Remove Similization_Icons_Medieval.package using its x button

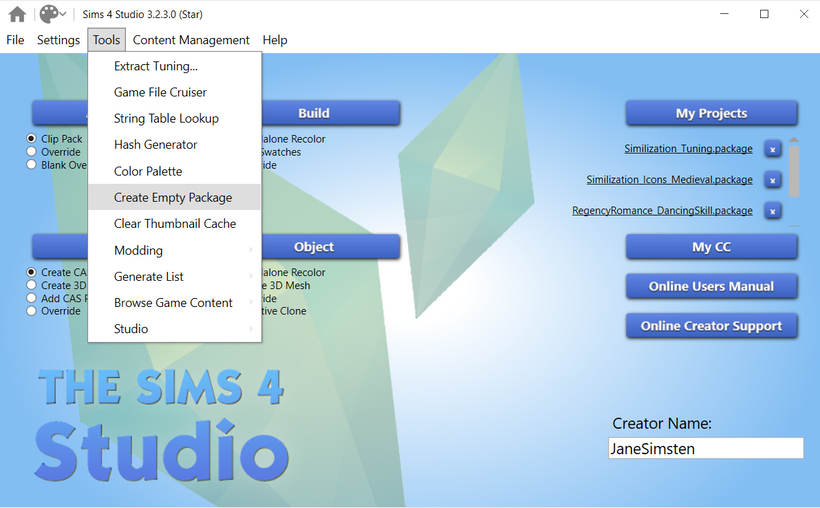click(772, 180)
